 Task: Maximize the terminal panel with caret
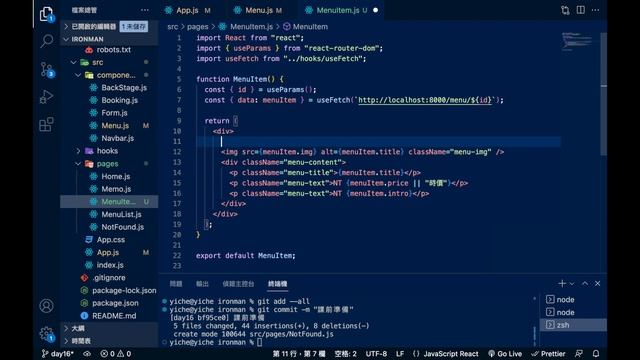coord(585,283)
